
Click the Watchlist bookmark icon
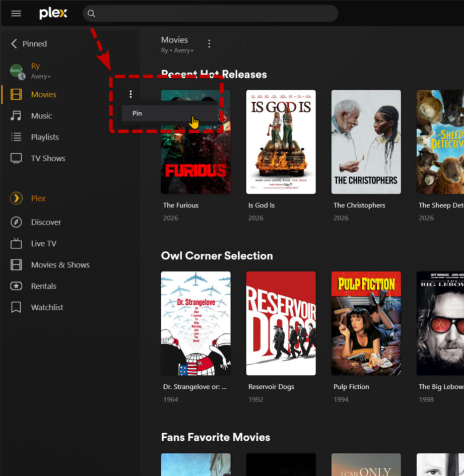[x=16, y=307]
